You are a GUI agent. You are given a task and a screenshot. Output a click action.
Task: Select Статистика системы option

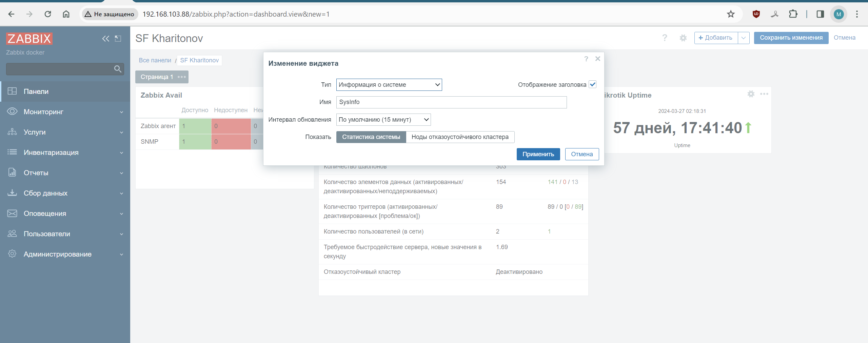point(371,137)
